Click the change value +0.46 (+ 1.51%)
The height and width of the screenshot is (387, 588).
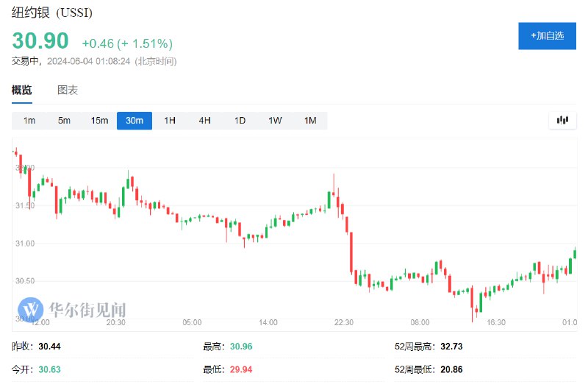(127, 43)
